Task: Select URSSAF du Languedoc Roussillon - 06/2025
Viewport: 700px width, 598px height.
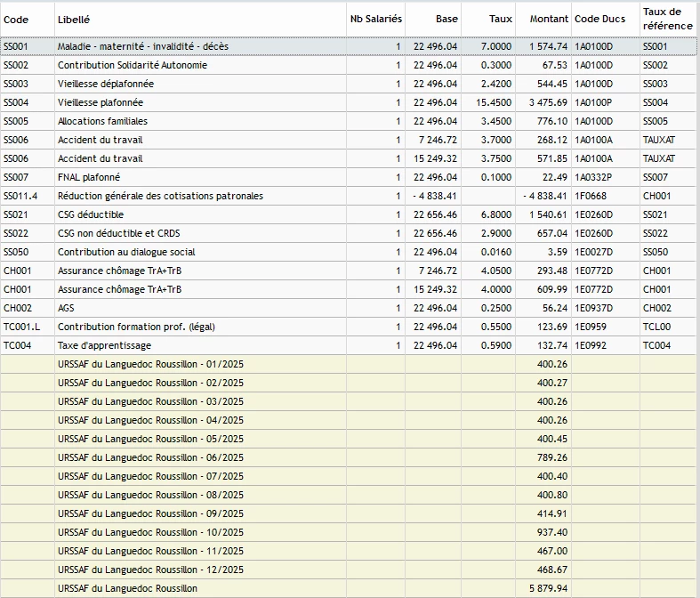Action: 348,457
